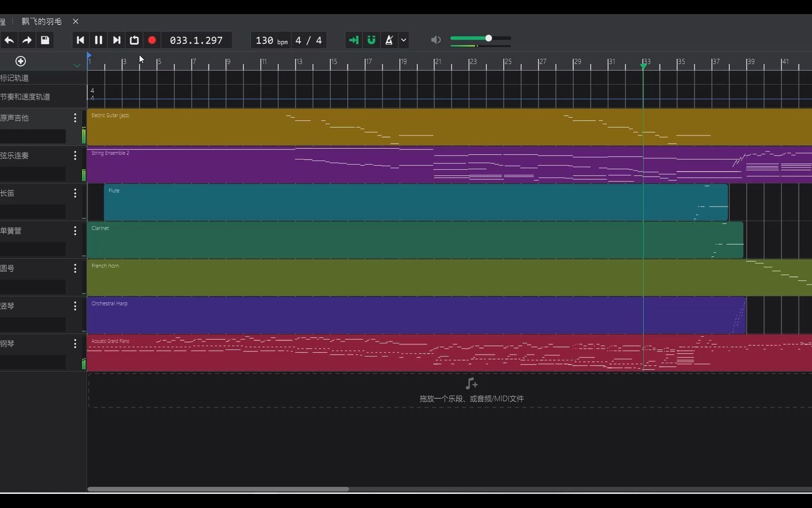Jump to the previous marker

pyautogui.click(x=80, y=40)
